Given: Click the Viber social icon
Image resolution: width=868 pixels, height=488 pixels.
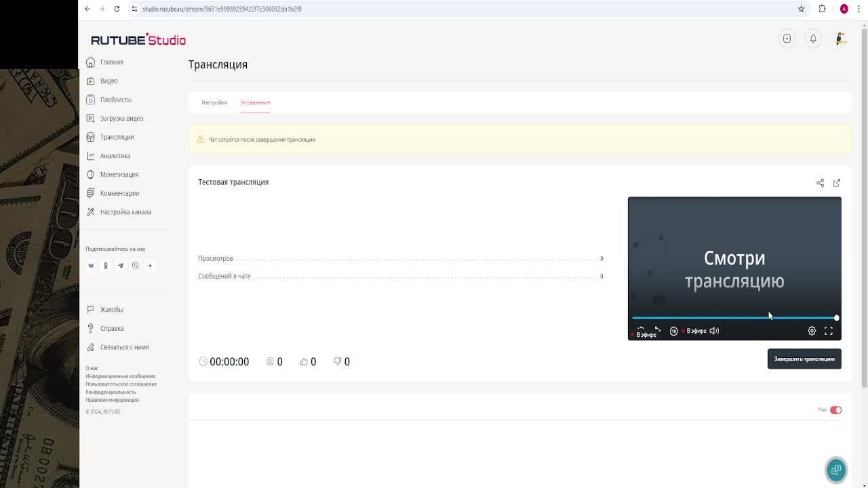Looking at the screenshot, I should click(x=136, y=266).
